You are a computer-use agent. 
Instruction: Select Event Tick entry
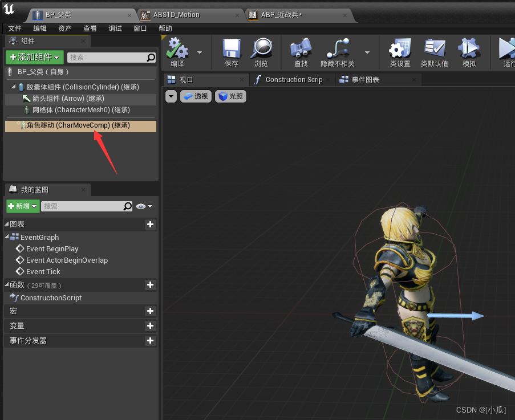(43, 272)
